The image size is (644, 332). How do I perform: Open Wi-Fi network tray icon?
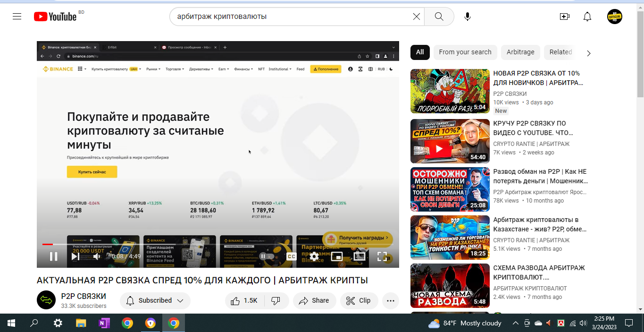[x=572, y=323]
